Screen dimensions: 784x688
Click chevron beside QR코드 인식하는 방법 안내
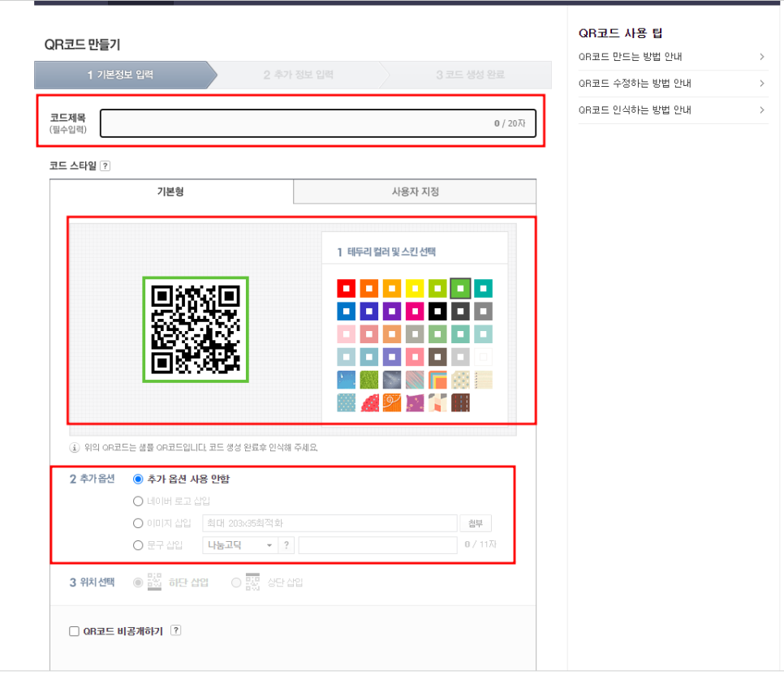[x=762, y=110]
